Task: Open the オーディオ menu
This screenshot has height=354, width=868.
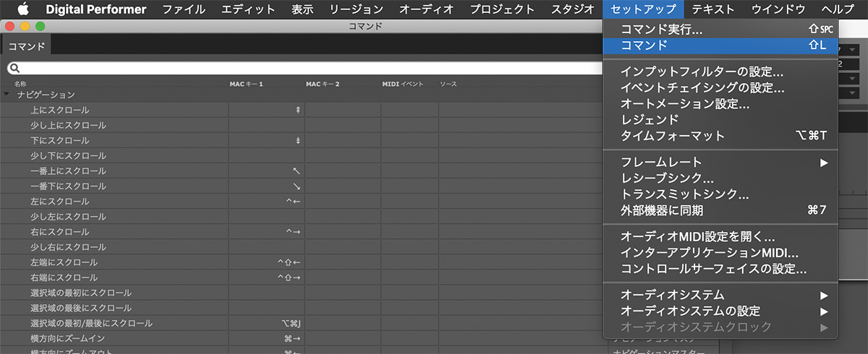Action: pos(426,9)
